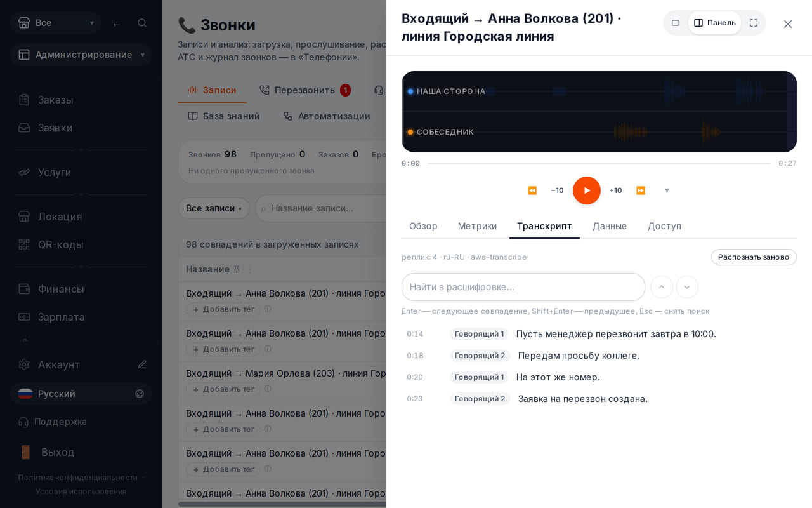This screenshot has height=508, width=812.
Task: Click the edit pencil next to Аккаунт
Action: 142,364
